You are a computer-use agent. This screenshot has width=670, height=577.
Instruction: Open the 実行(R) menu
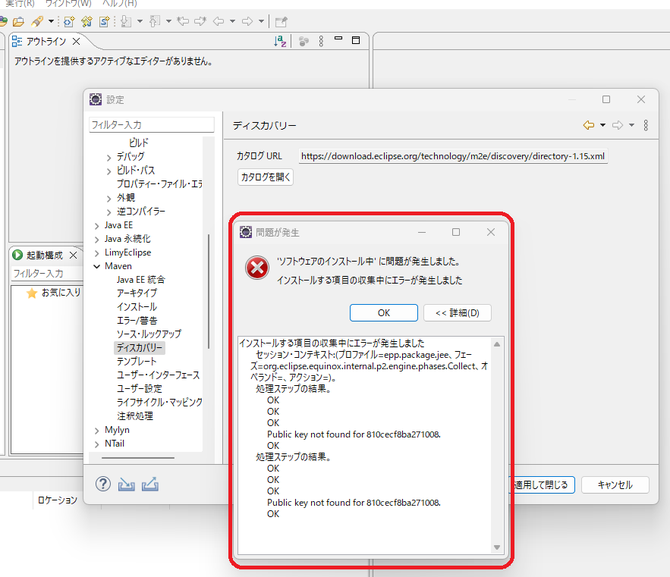click(20, 3)
